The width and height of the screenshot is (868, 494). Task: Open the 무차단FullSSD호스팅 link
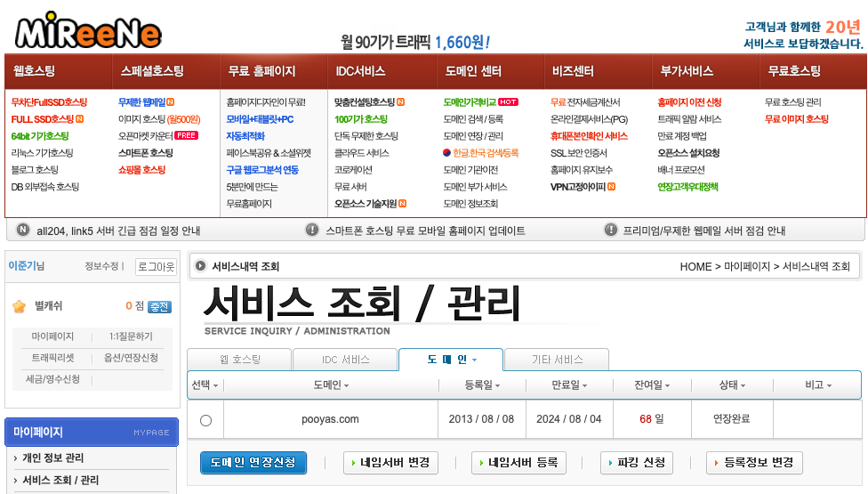pyautogui.click(x=49, y=102)
